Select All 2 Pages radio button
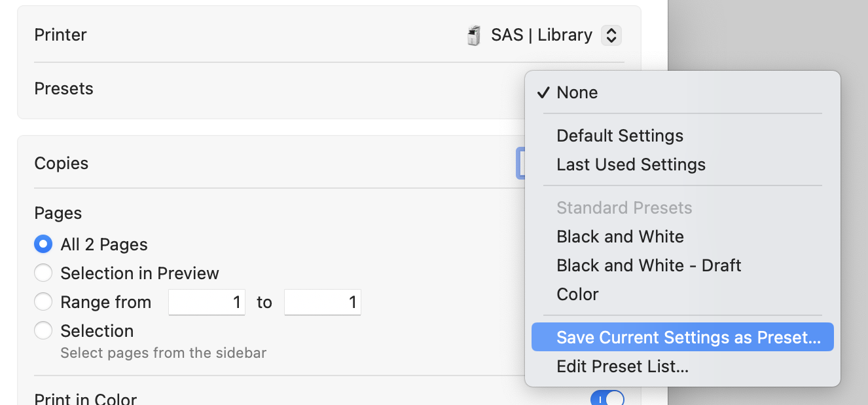The image size is (868, 405). pyautogui.click(x=43, y=244)
